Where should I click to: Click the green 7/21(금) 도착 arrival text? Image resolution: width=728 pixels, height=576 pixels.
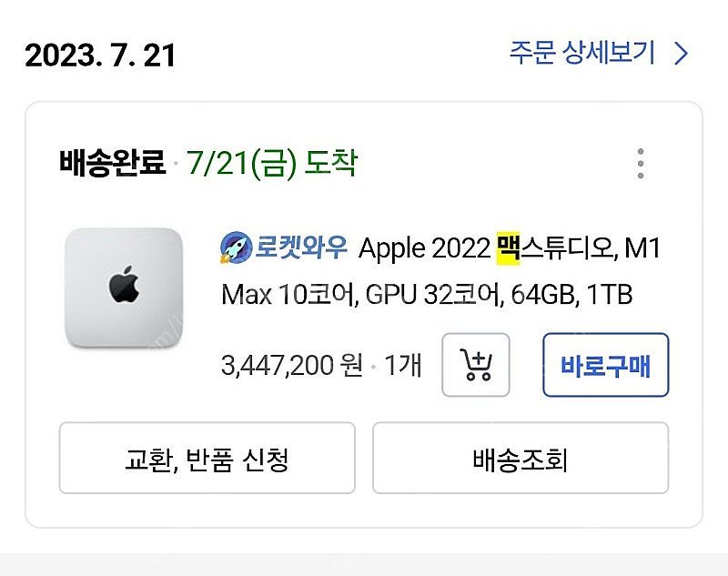(x=275, y=162)
